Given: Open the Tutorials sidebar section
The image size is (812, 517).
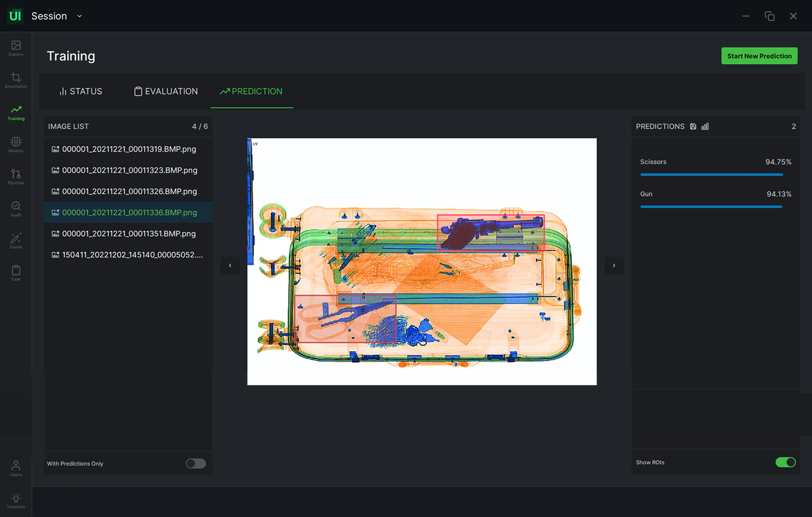Looking at the screenshot, I should pyautogui.click(x=16, y=501).
